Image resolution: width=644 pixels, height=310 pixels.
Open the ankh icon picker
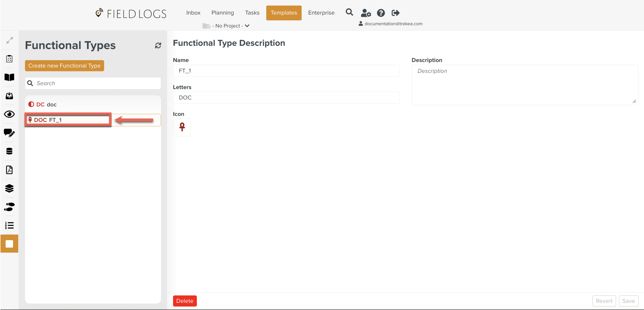click(x=182, y=127)
